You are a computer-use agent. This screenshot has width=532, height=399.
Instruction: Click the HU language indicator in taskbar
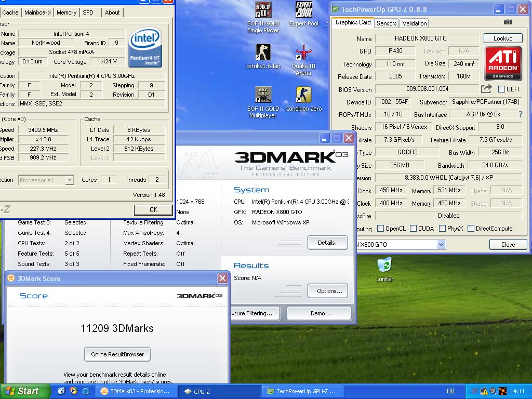coord(450,391)
